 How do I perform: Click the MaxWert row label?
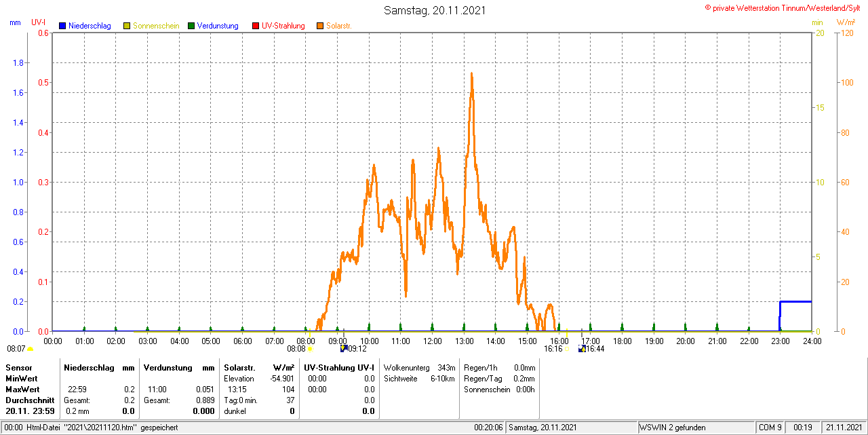tap(22, 390)
